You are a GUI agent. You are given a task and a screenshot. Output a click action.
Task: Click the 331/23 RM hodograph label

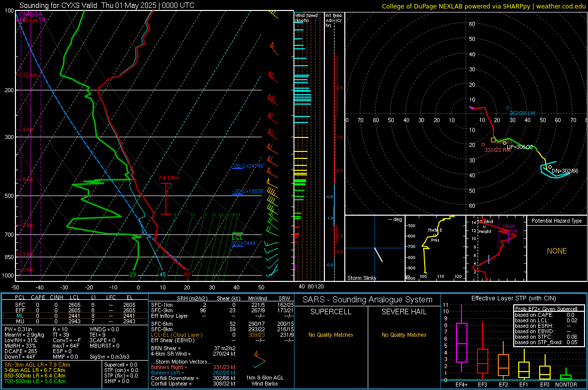(x=498, y=150)
